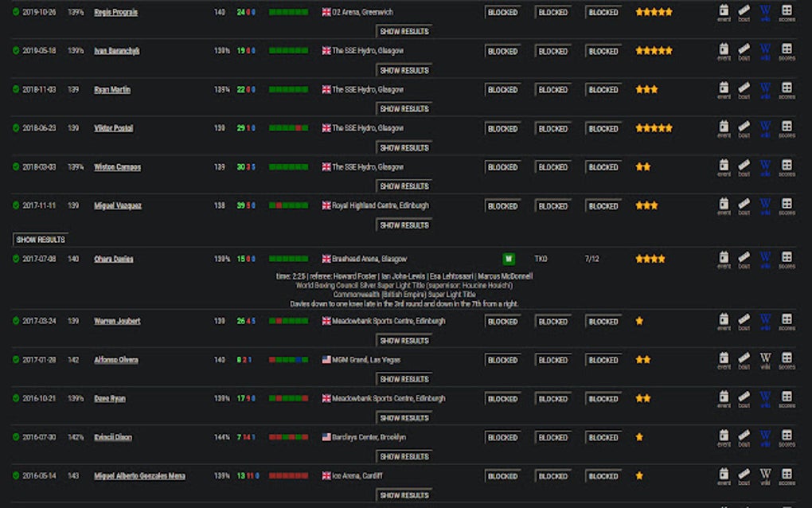Open the event icon on the Dave Ryan row
Image resolution: width=812 pixels, height=508 pixels.
point(723,397)
